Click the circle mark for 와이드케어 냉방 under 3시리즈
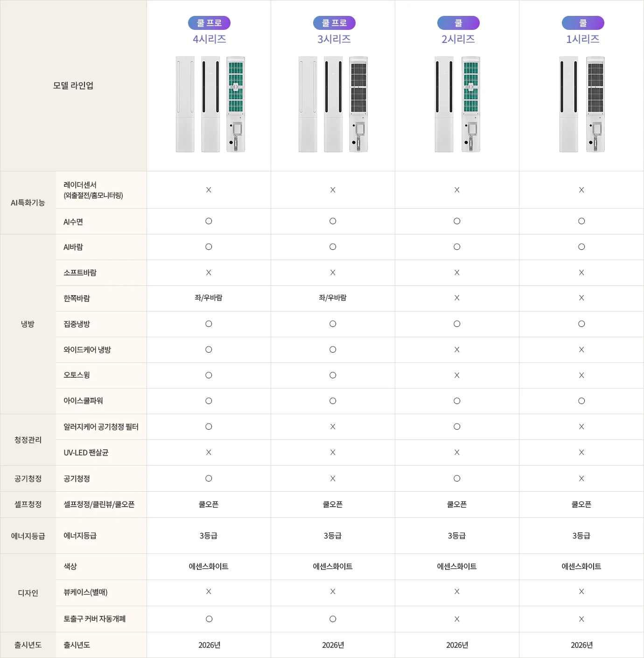Screen dimensions: 644x658 [333, 350]
